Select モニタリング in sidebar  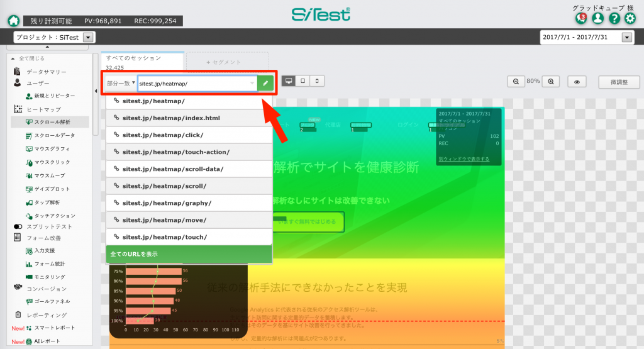tap(45, 277)
